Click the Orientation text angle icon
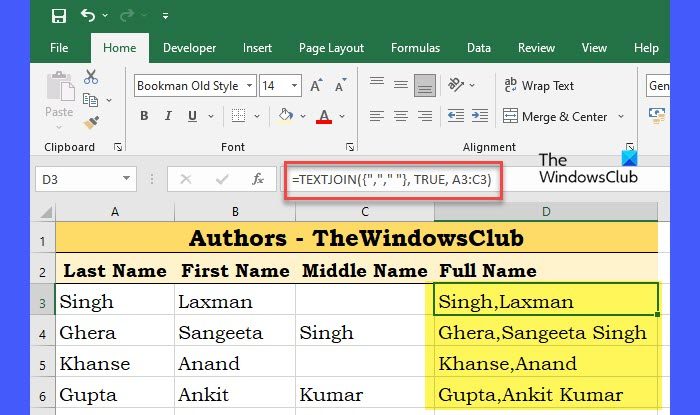This screenshot has width=700, height=415. click(x=456, y=85)
